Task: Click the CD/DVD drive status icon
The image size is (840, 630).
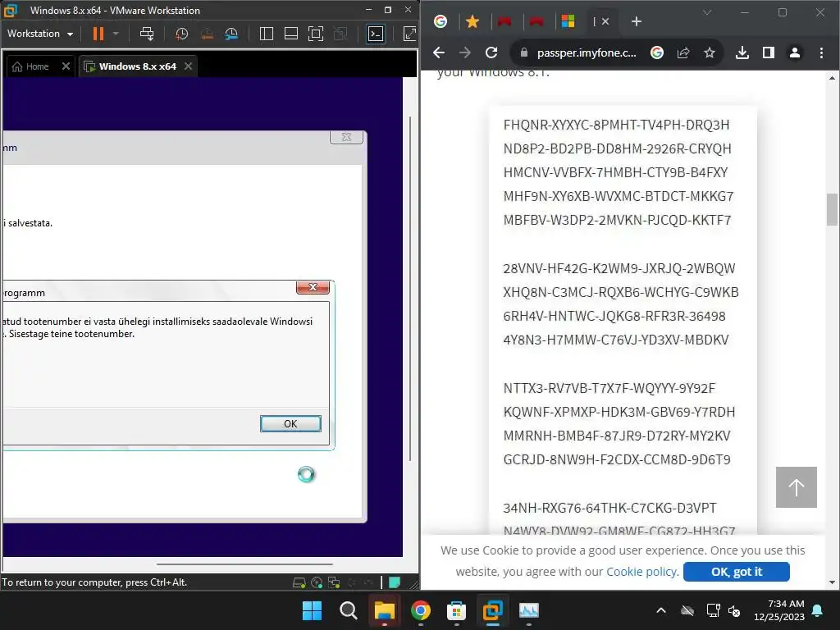Action: [317, 582]
